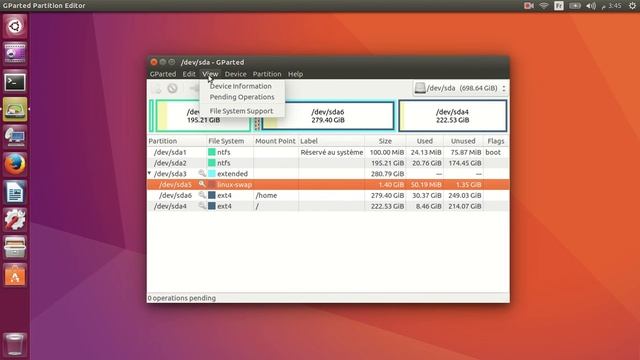Click the Flags column header
Viewport: 640px width, 360px height.
click(x=496, y=141)
